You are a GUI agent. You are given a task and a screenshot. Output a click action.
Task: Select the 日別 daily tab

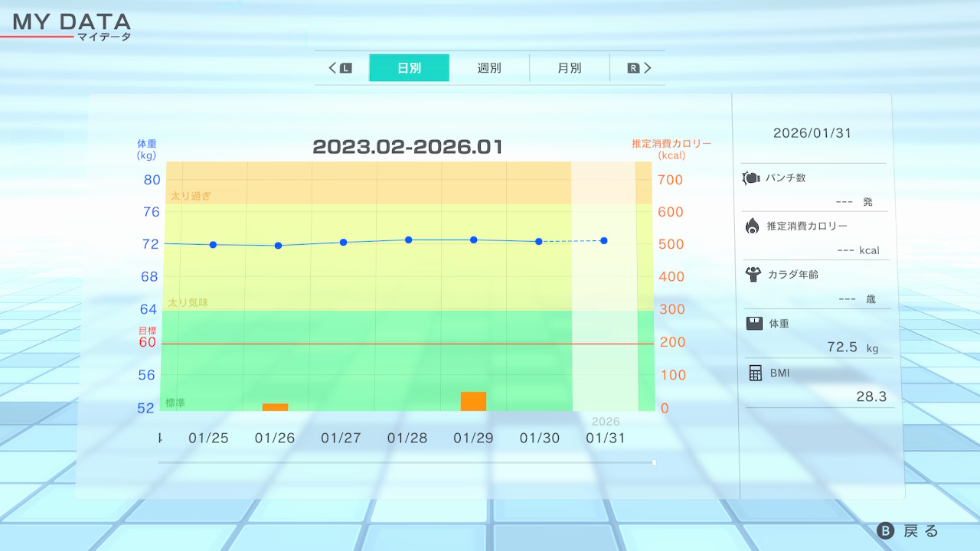(x=409, y=68)
